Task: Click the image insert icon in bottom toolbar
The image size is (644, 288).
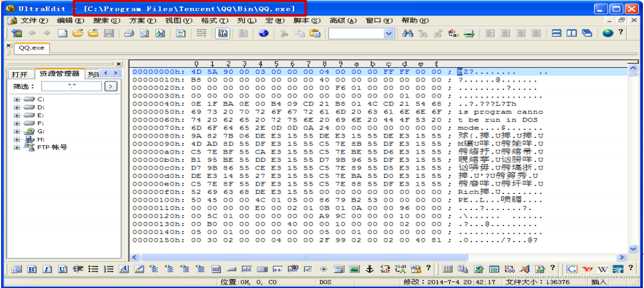Action: 354,269
